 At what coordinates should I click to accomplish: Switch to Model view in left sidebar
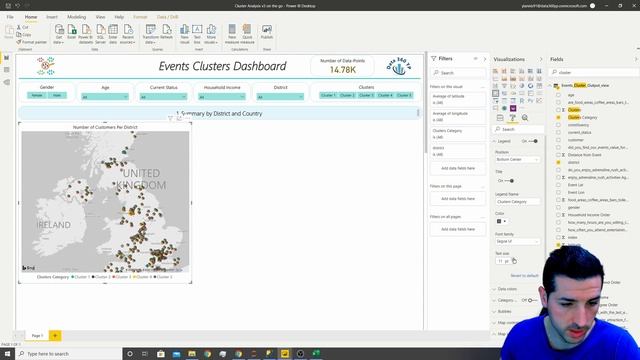coord(7,82)
